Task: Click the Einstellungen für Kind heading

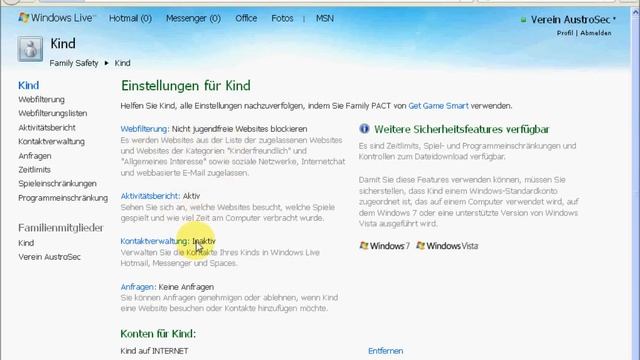Action: 186,86
